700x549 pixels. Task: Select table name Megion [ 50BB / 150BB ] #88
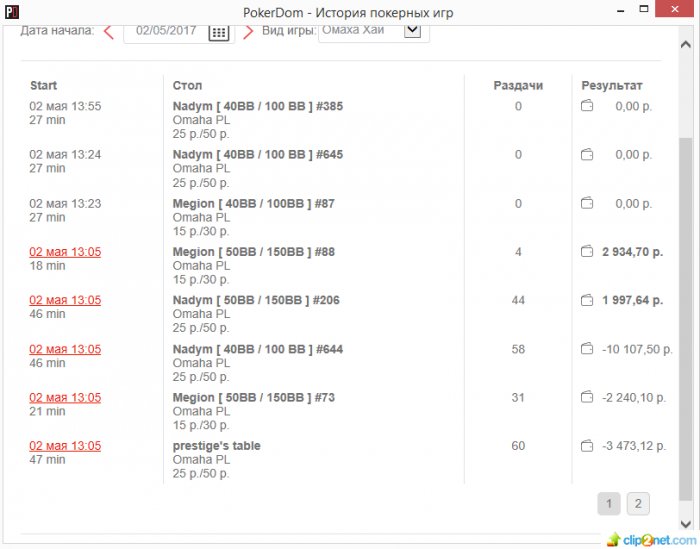click(254, 252)
